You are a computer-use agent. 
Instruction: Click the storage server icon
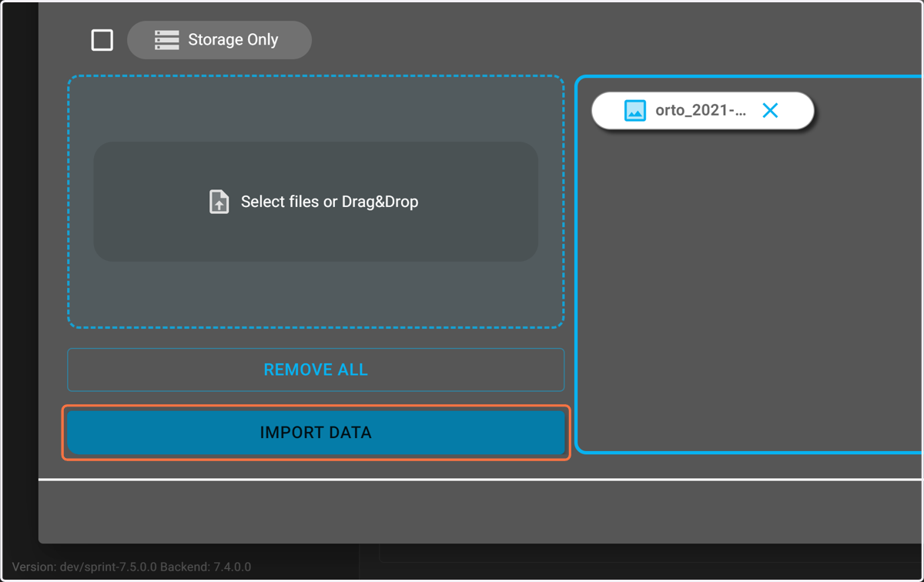click(166, 40)
